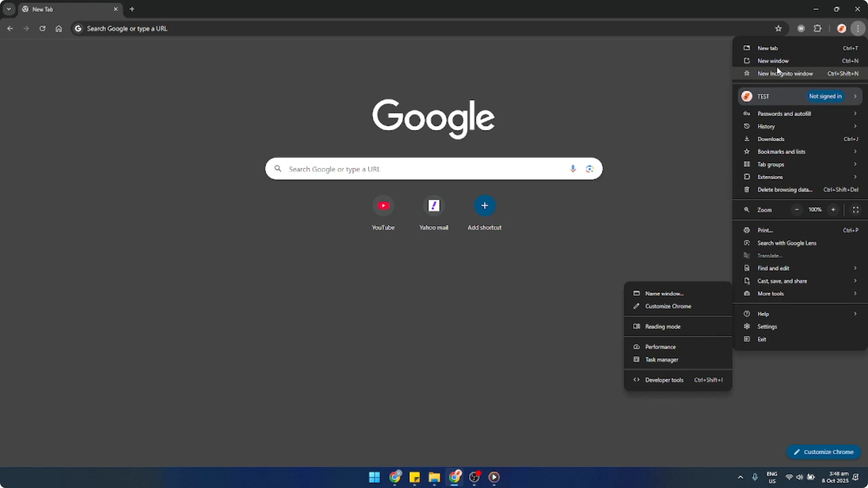Open More tools menu item
Screen dimensions: 868x488
click(x=800, y=294)
